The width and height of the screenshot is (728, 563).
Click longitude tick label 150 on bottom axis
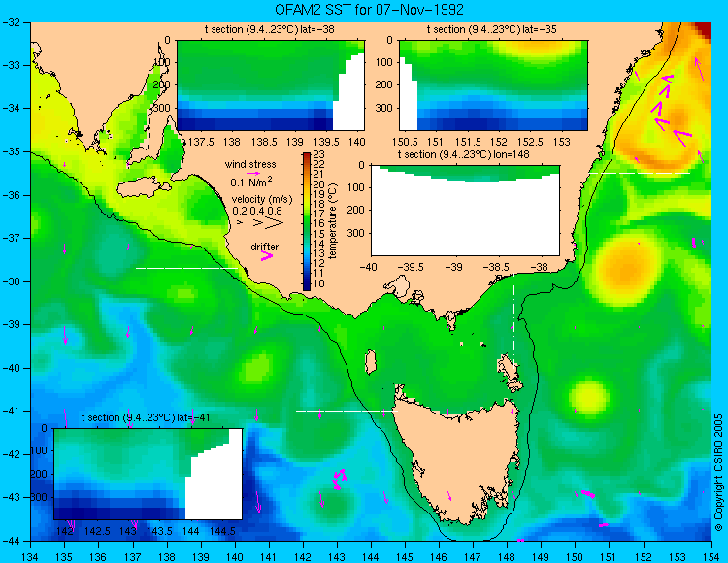(x=576, y=557)
